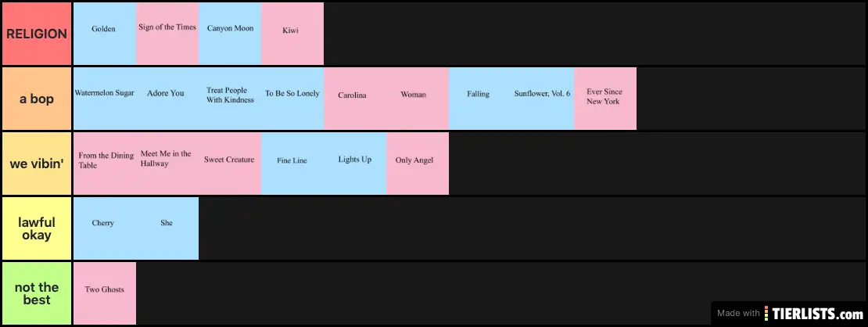
Task: Select Ever Since New York tile
Action: coord(605,98)
